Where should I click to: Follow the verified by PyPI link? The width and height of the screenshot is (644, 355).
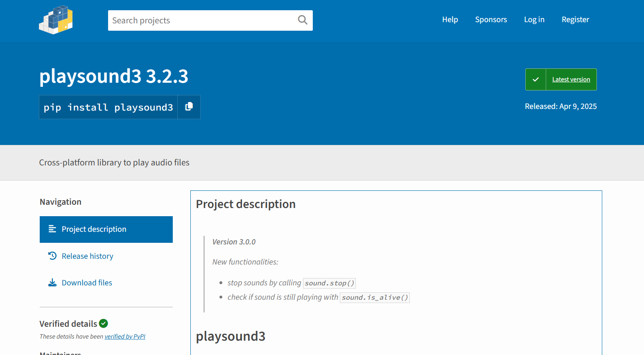[x=125, y=337]
